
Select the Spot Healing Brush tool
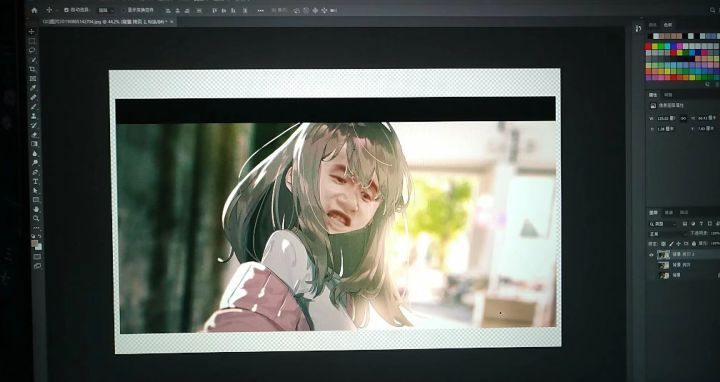pyautogui.click(x=34, y=97)
